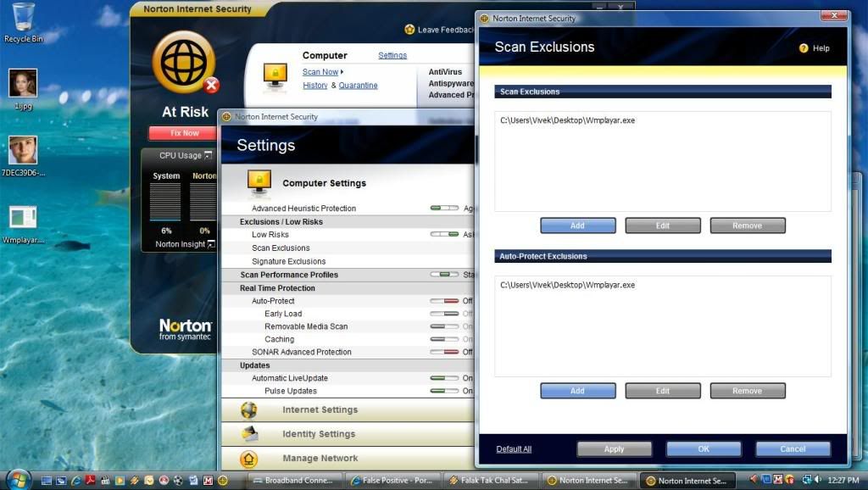The height and width of the screenshot is (490, 868).
Task: Toggle the Removable Media Scan switch
Action: tap(444, 326)
